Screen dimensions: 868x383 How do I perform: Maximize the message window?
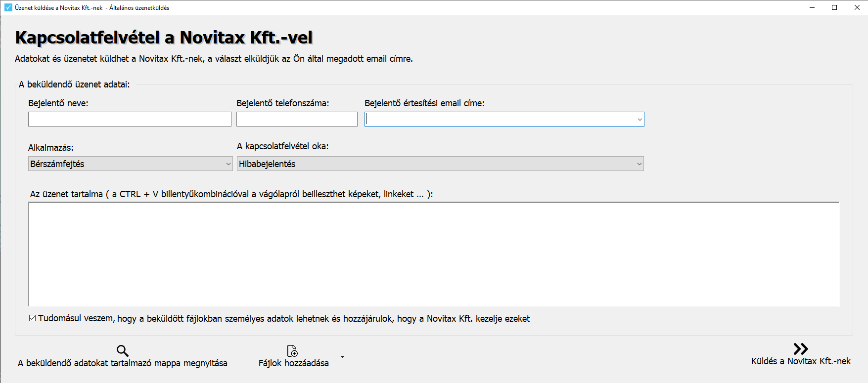834,7
